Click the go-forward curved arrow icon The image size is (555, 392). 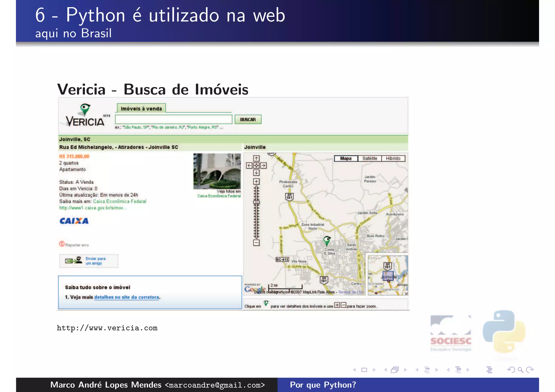click(530, 370)
